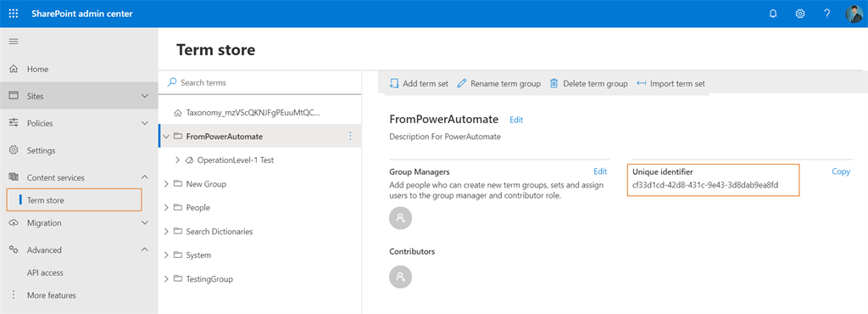Open API access navigation item

45,272
